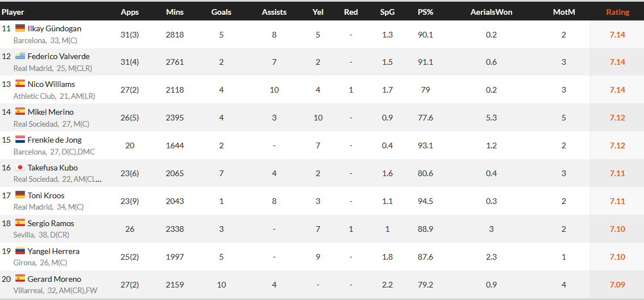Click the Spanish flag beside Nico Williams
The image size is (644, 300).
point(20,84)
